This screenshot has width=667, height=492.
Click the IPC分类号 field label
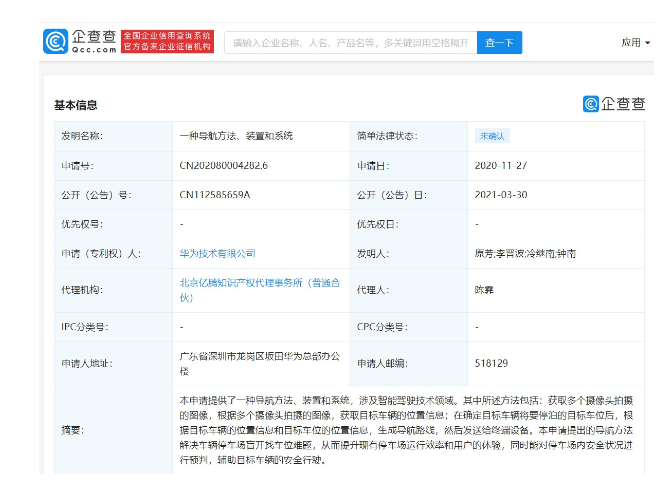coord(85,327)
